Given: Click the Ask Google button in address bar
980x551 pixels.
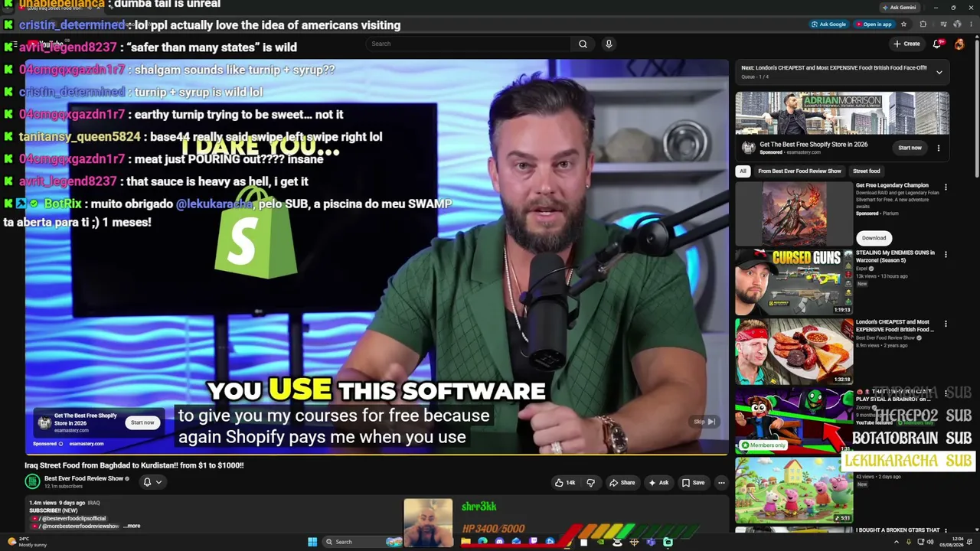Looking at the screenshot, I should point(829,24).
